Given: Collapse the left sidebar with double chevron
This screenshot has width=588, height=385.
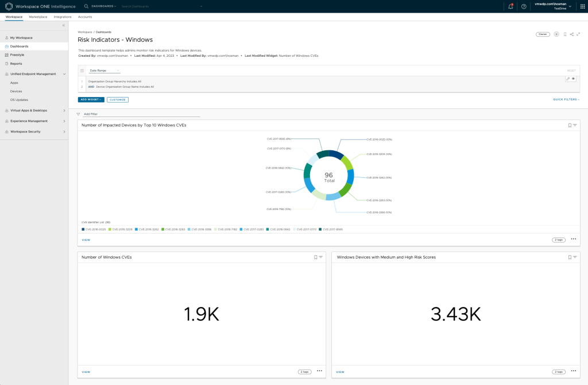Looking at the screenshot, I should pos(63,26).
